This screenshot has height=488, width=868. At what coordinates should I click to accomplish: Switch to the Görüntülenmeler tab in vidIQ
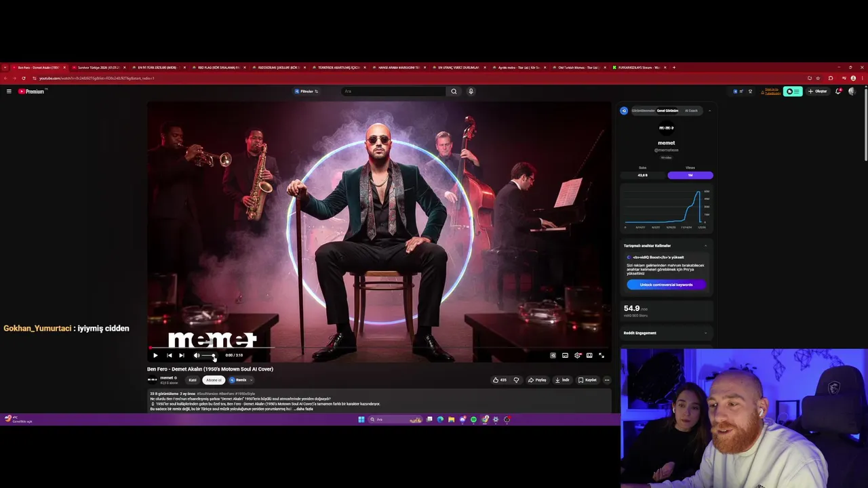coord(643,110)
